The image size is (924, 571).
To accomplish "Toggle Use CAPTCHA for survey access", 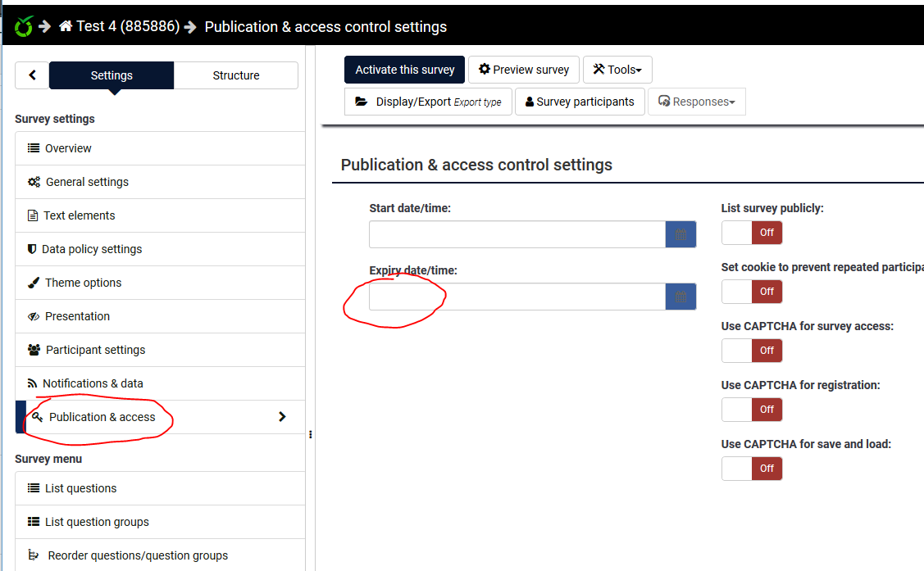I will 752,351.
